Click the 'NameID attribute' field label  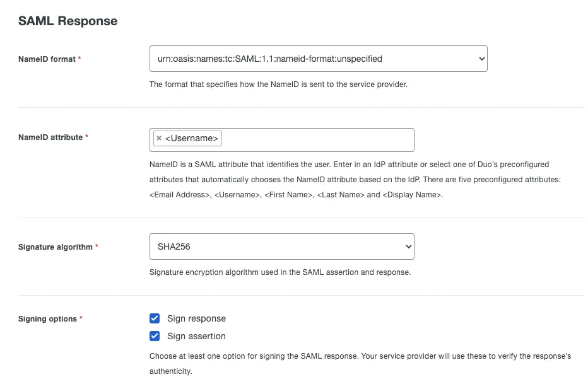[50, 137]
